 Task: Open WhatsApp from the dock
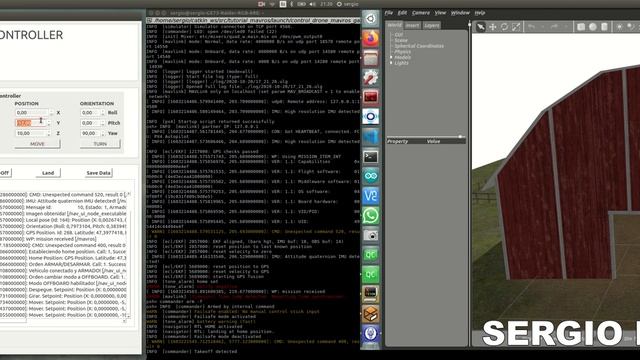pyautogui.click(x=371, y=216)
